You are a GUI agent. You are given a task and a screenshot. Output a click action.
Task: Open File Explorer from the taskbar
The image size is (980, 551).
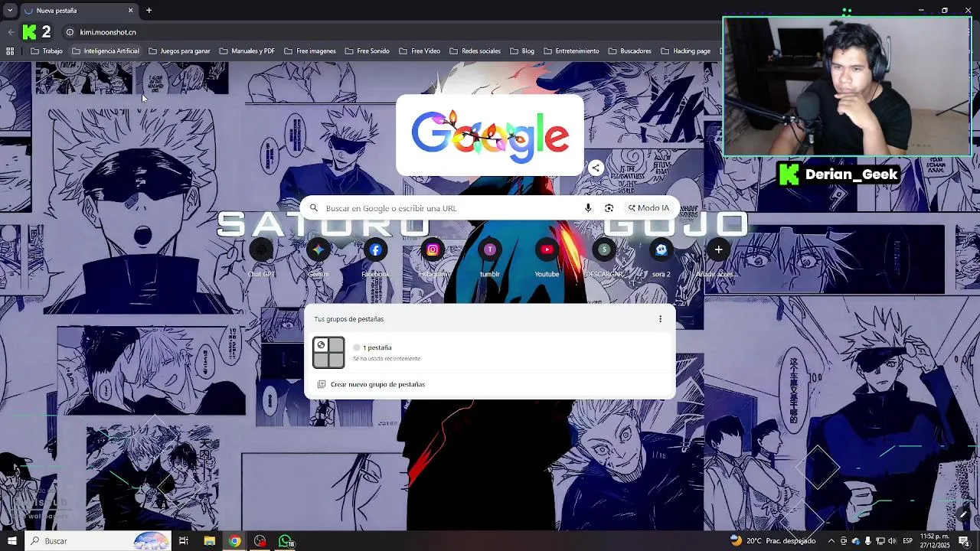pyautogui.click(x=209, y=541)
